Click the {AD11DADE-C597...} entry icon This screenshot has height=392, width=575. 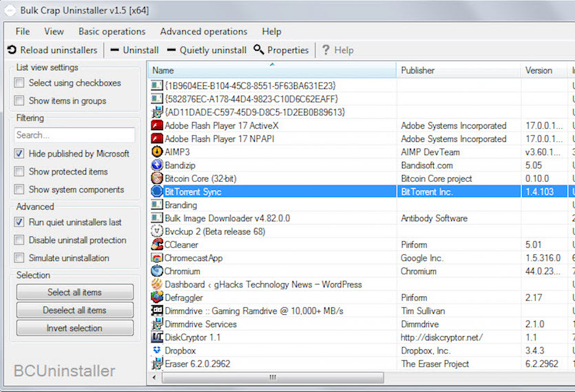157,112
